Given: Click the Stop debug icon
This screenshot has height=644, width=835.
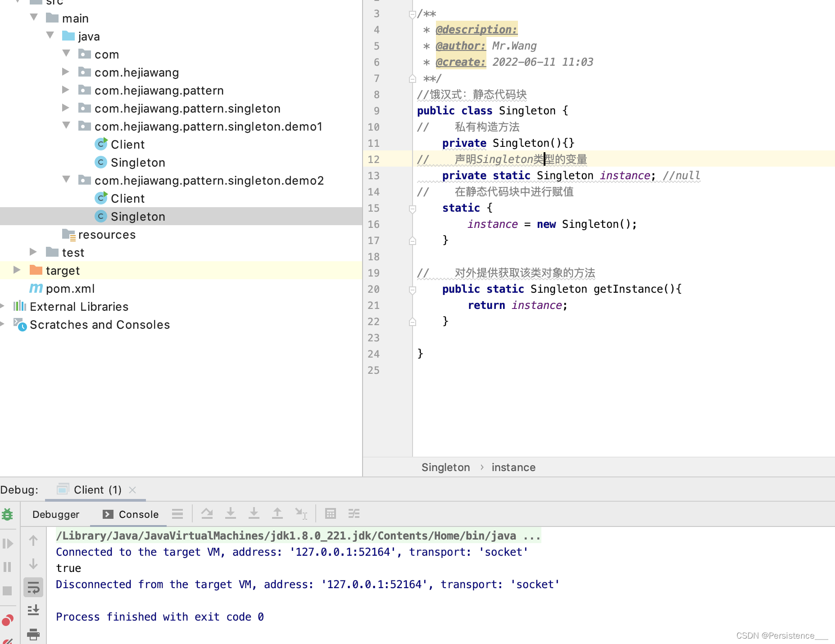Looking at the screenshot, I should point(7,590).
